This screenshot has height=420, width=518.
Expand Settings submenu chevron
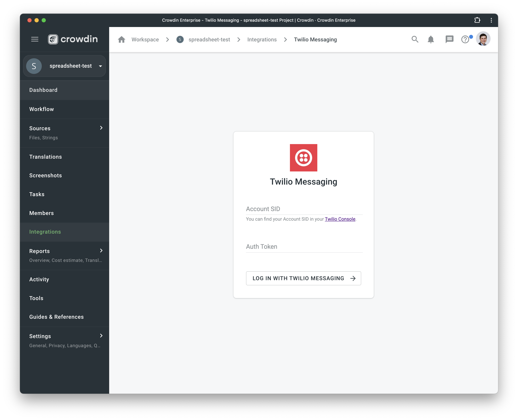[x=101, y=336]
